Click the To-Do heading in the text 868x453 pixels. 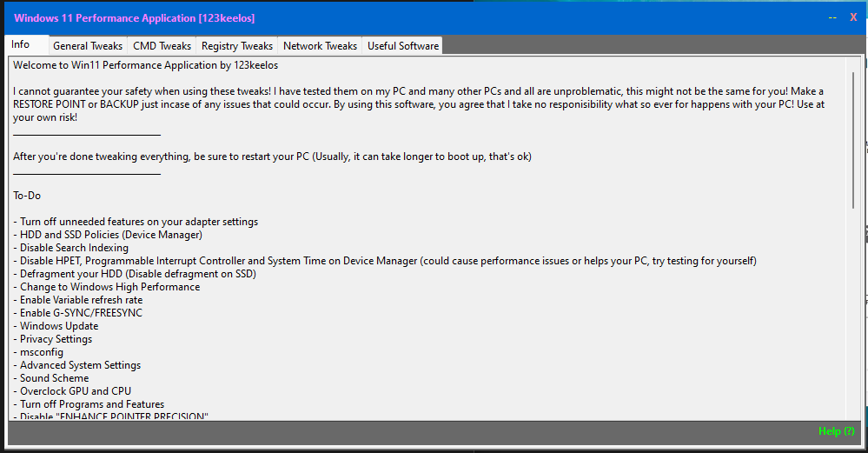click(27, 196)
